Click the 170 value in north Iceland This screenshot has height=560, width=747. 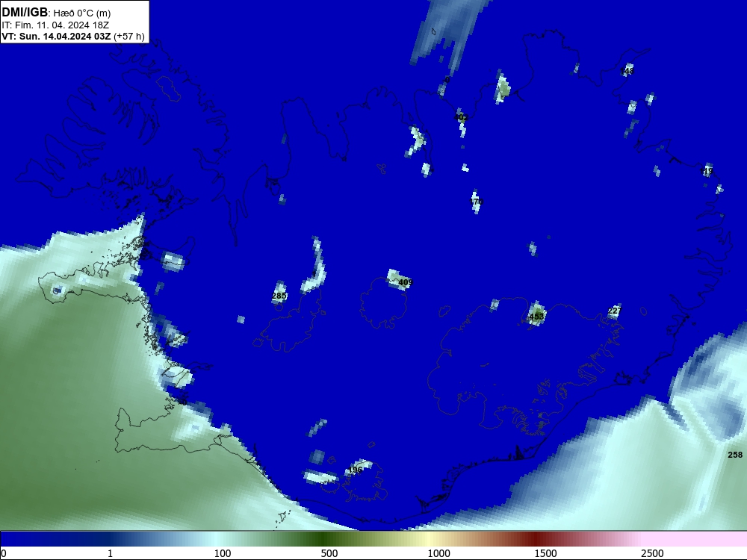tap(476, 202)
